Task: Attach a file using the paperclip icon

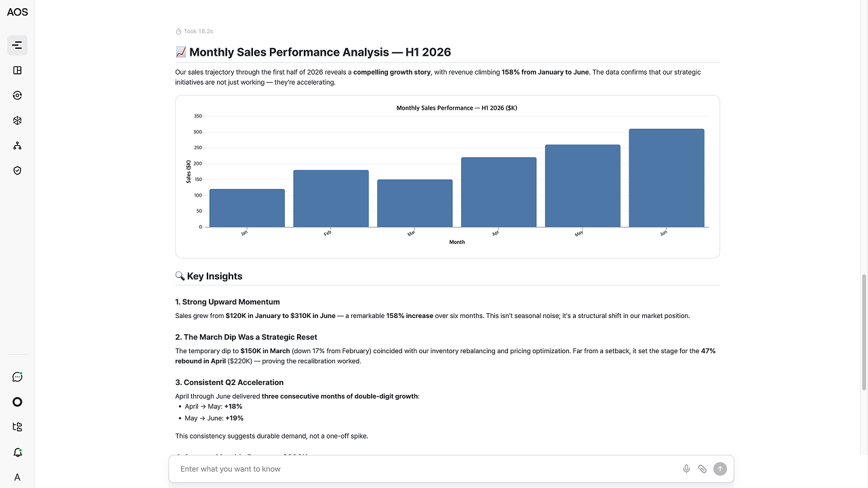Action: (x=703, y=469)
